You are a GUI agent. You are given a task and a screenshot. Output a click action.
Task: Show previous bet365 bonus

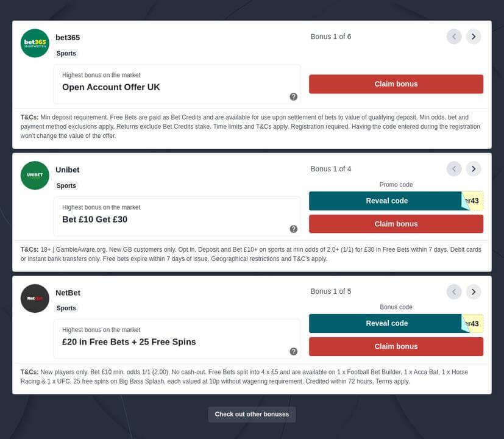454,37
